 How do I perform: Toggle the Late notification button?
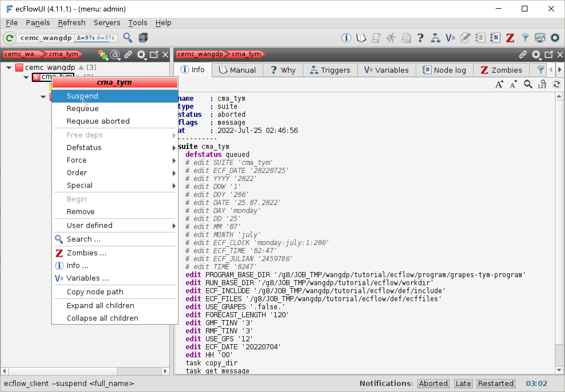[463, 383]
